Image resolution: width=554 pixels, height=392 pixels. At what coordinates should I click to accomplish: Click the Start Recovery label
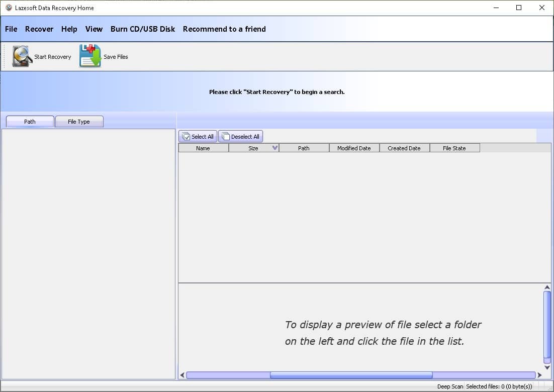pos(53,57)
